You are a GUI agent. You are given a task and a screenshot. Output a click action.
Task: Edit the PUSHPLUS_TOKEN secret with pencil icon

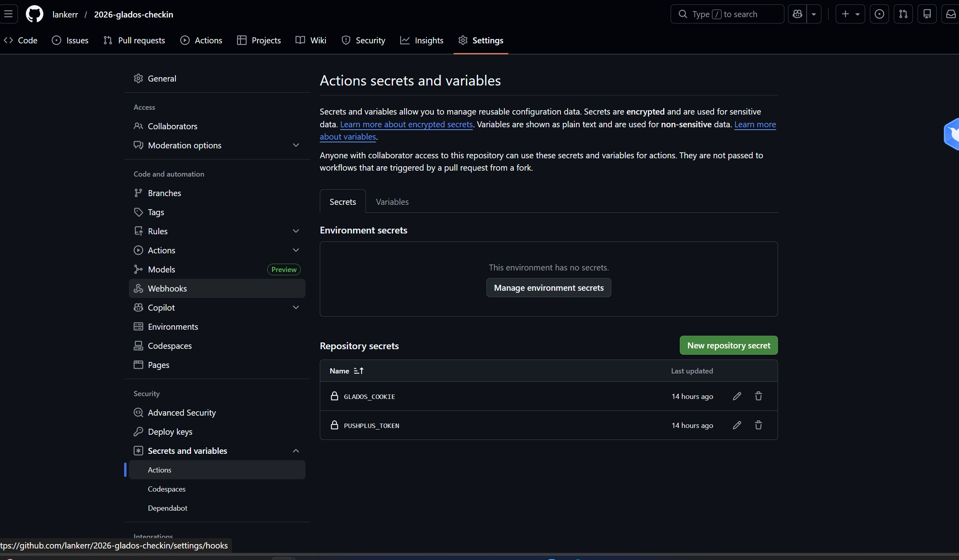pyautogui.click(x=737, y=425)
